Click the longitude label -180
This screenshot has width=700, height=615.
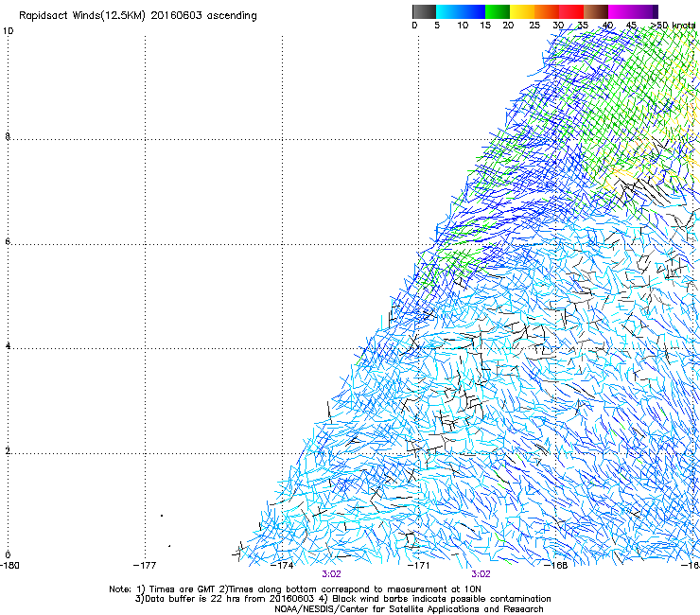pos(9,566)
